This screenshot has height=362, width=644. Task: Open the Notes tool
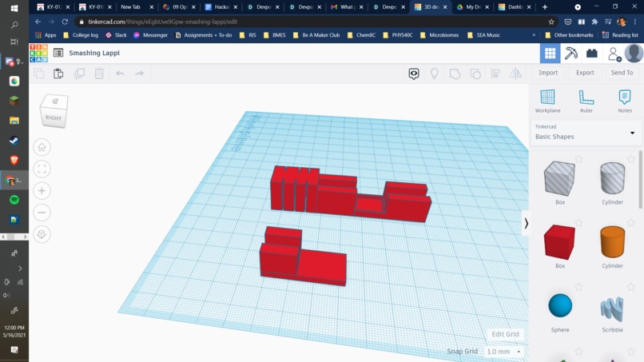tap(625, 101)
